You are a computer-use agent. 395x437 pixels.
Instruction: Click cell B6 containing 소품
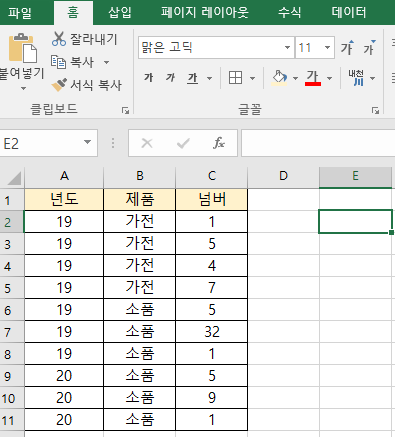click(x=140, y=310)
